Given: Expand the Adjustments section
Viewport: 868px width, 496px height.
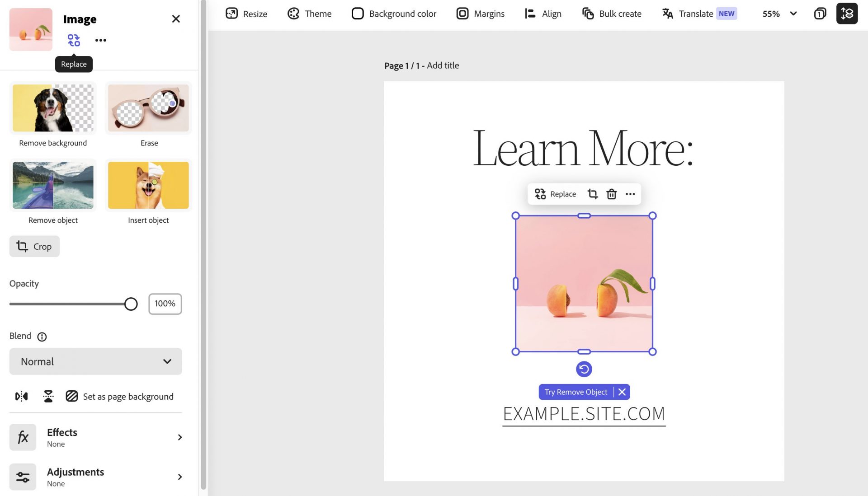Looking at the screenshot, I should (95, 477).
